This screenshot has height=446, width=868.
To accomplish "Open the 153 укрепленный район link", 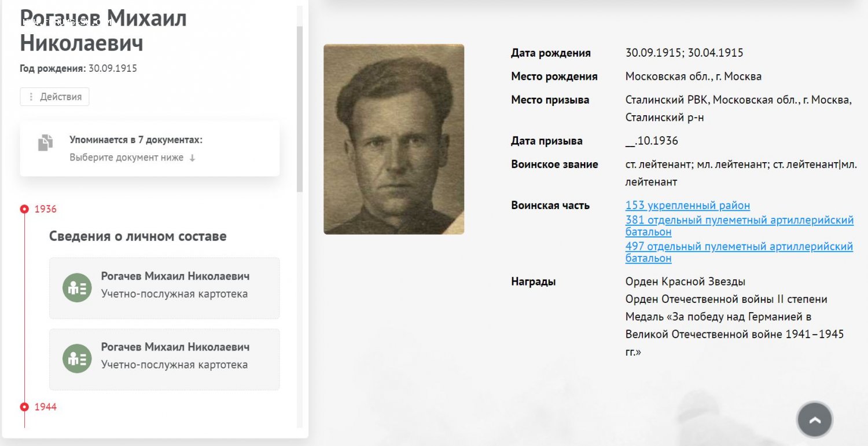I will tap(687, 206).
